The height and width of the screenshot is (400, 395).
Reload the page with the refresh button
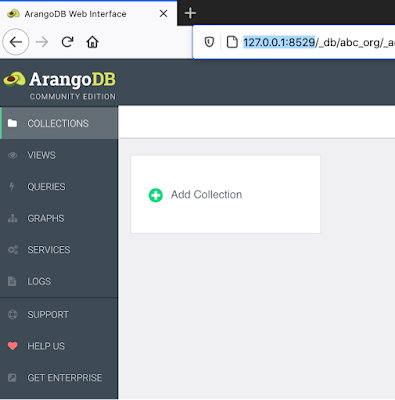point(67,42)
